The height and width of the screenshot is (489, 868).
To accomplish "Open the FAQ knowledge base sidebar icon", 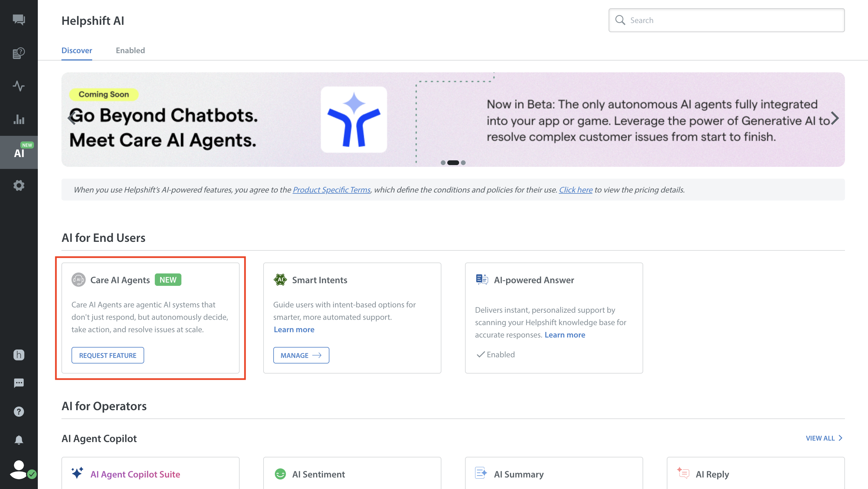I will click(x=19, y=53).
